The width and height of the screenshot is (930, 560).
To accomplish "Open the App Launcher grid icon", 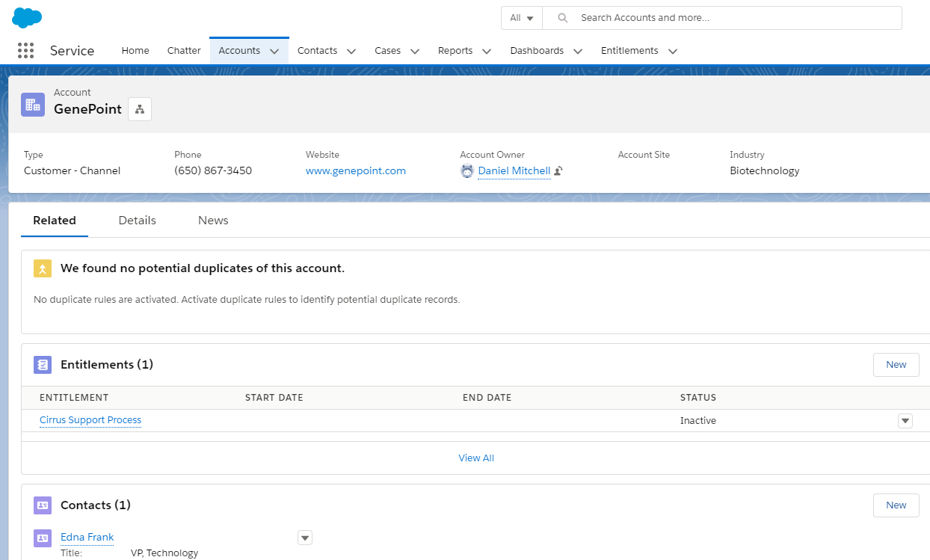I will coord(25,51).
